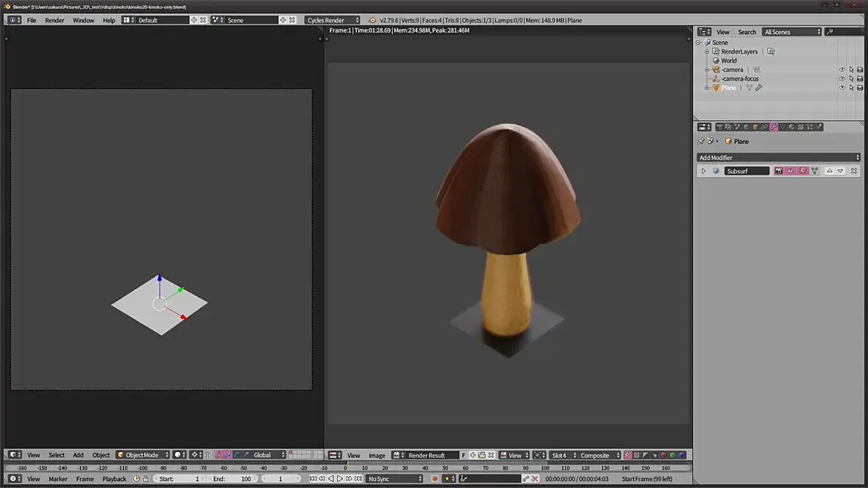The height and width of the screenshot is (488, 868).
Task: Expand the Subsurf modifier panel triangle
Action: click(x=703, y=171)
